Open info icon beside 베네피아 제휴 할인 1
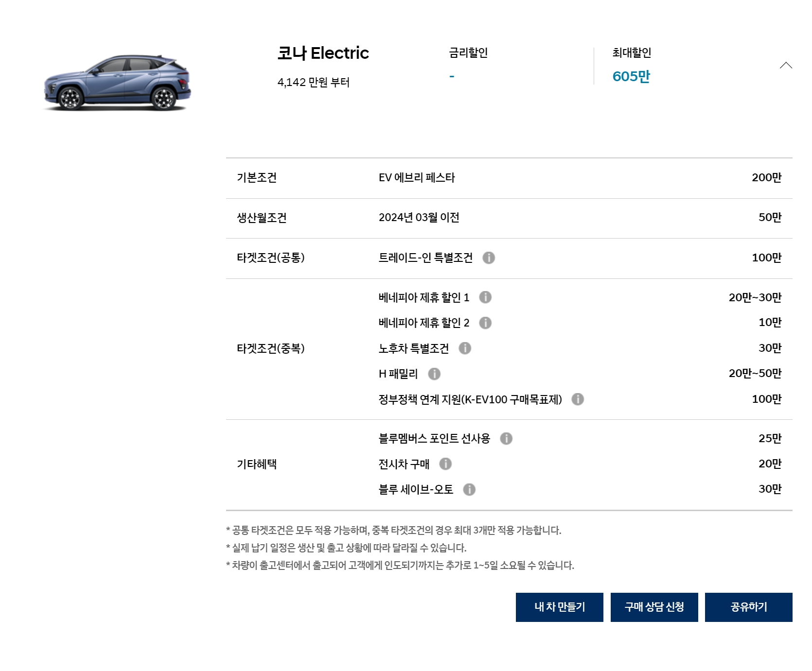812x671 pixels. click(x=485, y=297)
